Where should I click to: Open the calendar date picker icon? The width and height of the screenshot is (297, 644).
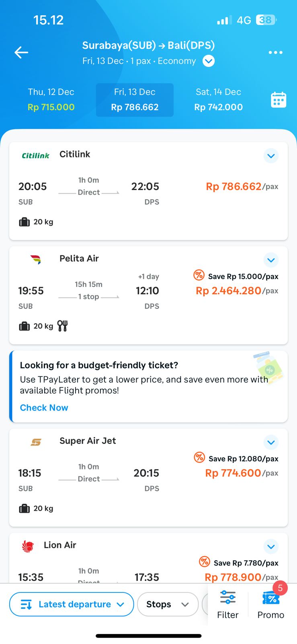[279, 100]
